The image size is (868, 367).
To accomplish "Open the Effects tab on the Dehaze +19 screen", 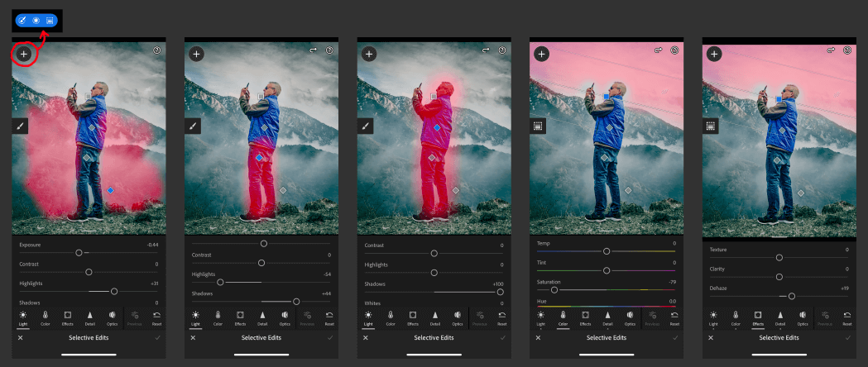I will 759,317.
